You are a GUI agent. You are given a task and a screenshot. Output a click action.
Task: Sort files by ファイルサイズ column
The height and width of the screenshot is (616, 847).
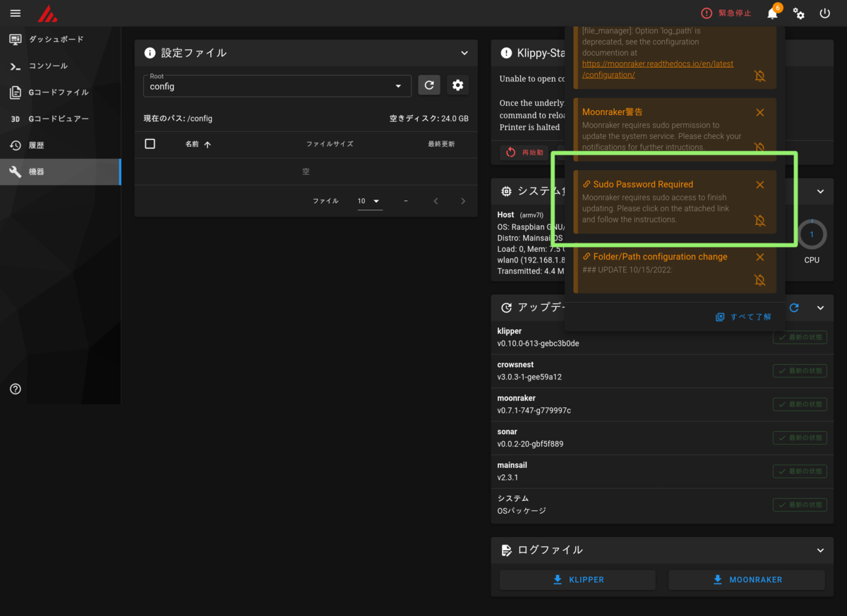(x=330, y=144)
